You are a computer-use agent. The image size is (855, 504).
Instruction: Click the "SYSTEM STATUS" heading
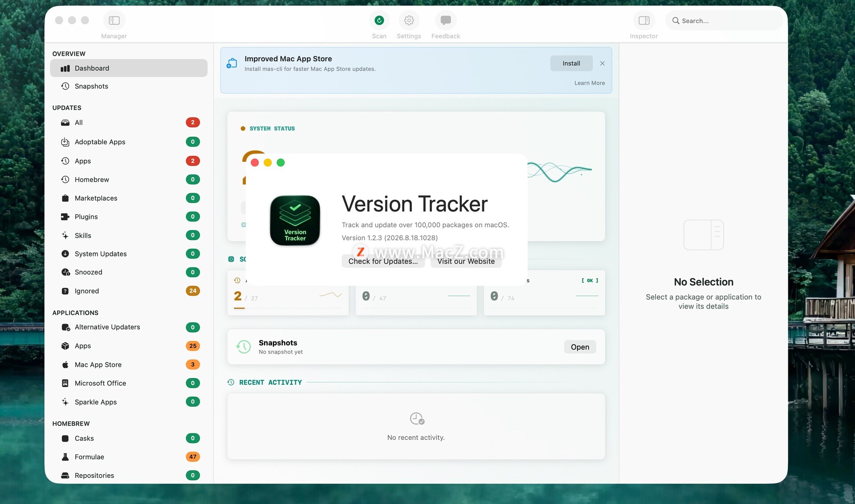click(272, 129)
